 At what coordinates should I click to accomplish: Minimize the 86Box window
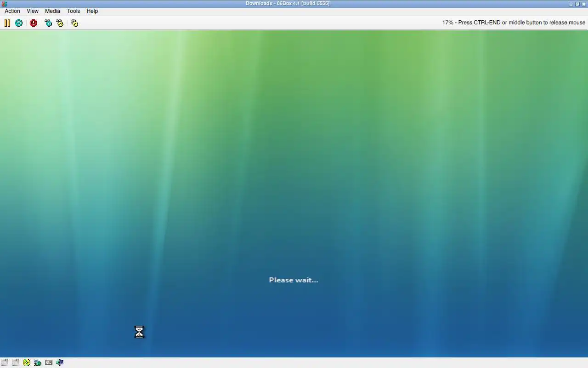click(x=571, y=4)
